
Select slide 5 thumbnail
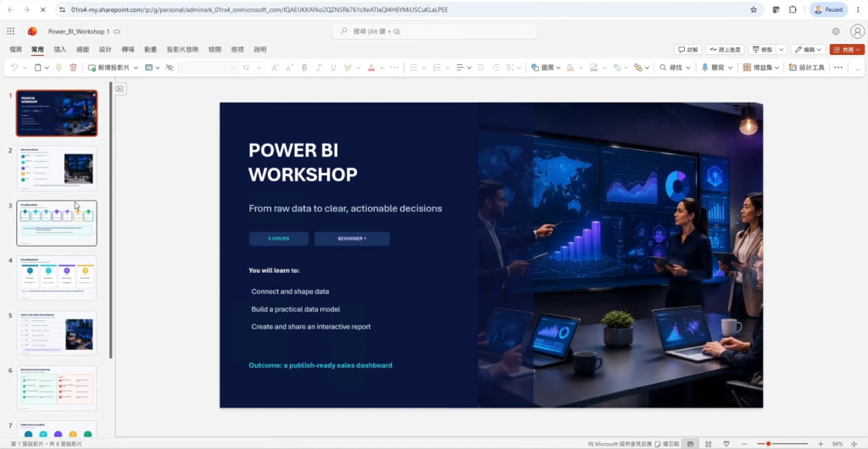pos(57,334)
